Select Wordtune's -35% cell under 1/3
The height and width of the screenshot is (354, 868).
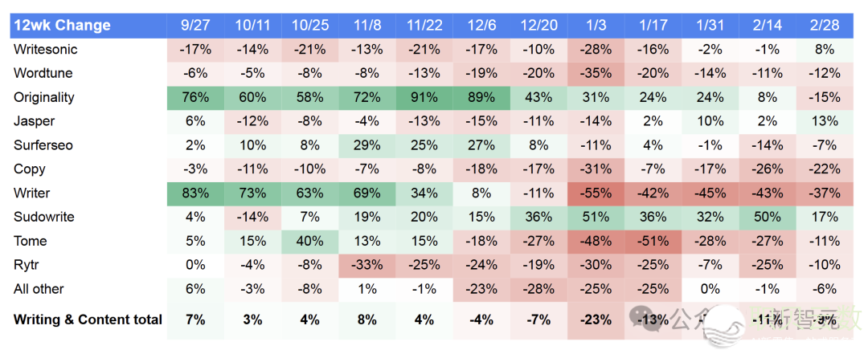coord(596,74)
